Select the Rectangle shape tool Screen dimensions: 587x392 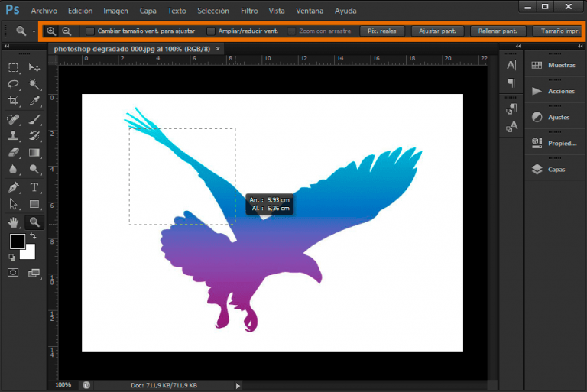coord(34,204)
